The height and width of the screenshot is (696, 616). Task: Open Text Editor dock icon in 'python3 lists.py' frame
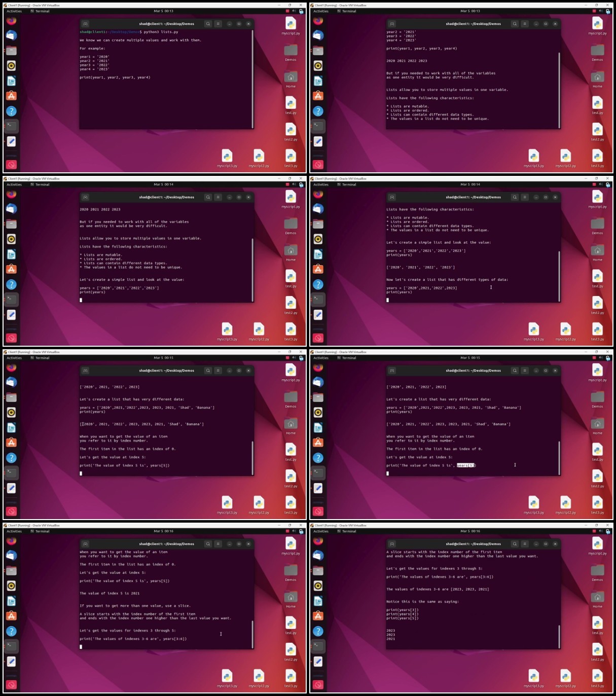tap(11, 141)
